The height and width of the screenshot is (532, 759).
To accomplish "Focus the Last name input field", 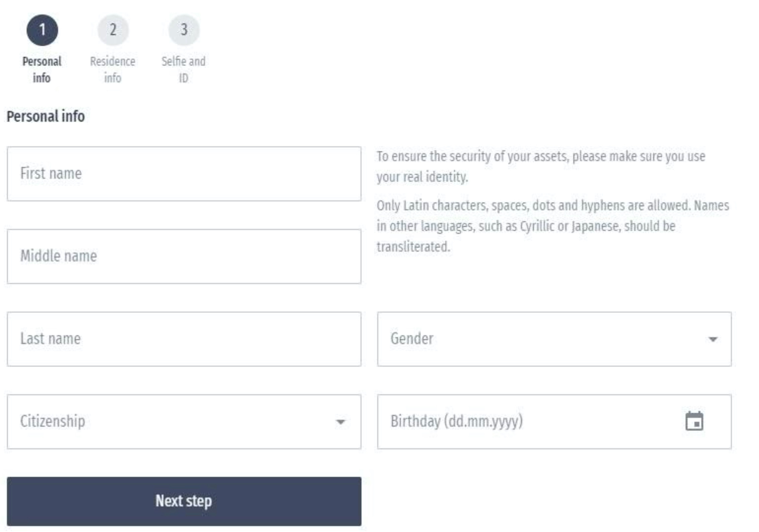I will (184, 339).
